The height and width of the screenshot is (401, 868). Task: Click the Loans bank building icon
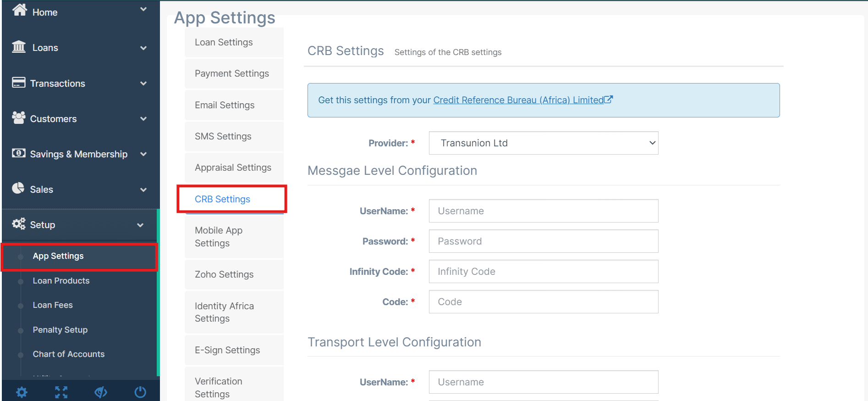(x=19, y=47)
